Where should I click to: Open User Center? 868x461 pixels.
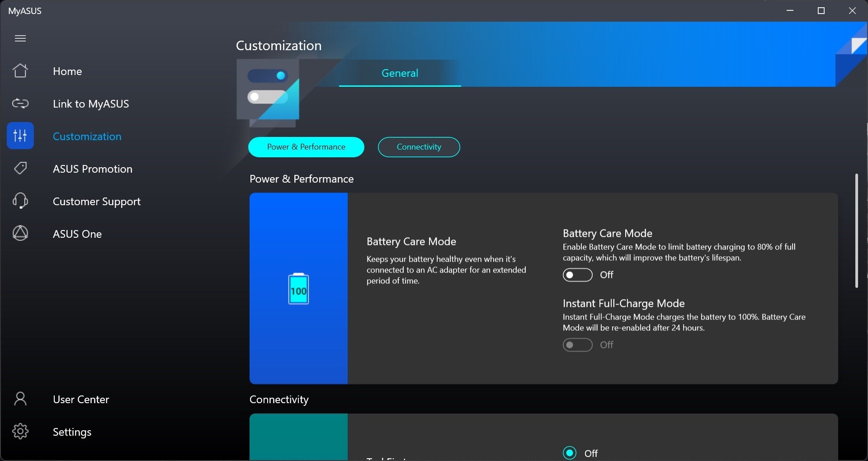(x=81, y=400)
